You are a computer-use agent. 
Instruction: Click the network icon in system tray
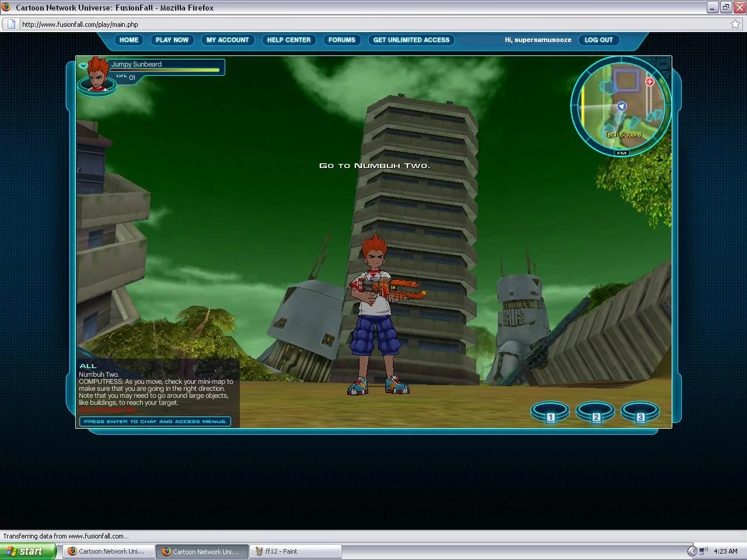(x=703, y=551)
